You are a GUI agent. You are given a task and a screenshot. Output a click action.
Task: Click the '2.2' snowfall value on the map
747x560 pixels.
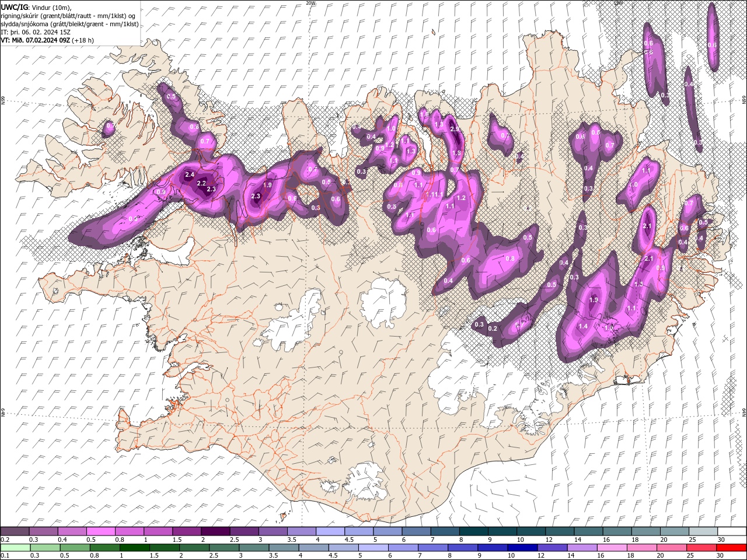pyautogui.click(x=201, y=183)
